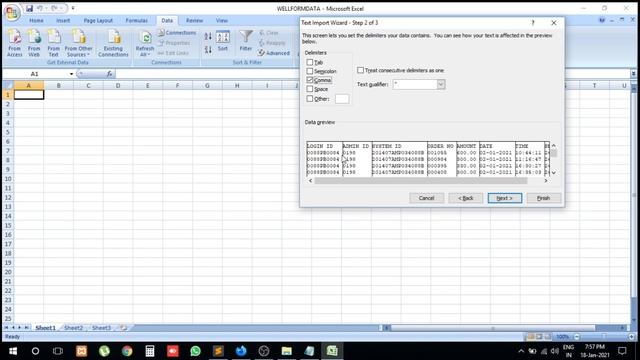
Task: Enable the Other delimiter checkbox
Action: pyautogui.click(x=310, y=98)
